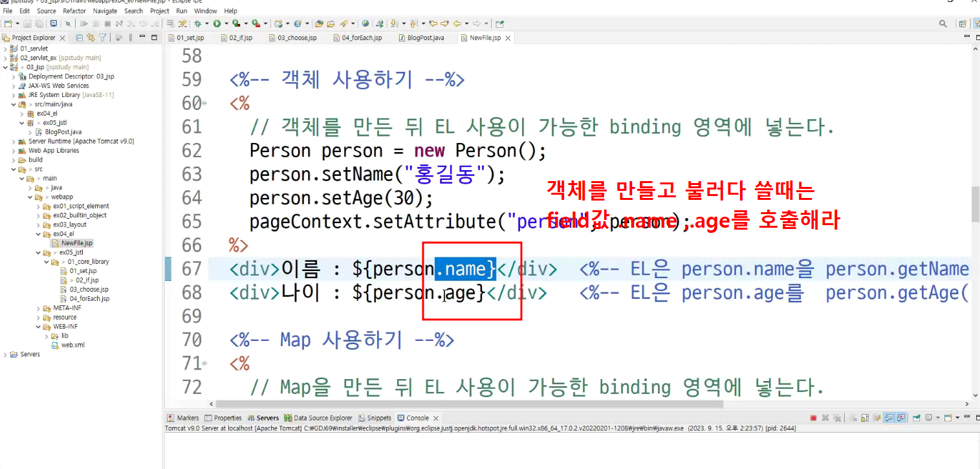Switch to the BlogPost.java editor tab
The image size is (980, 469).
[x=425, y=38]
